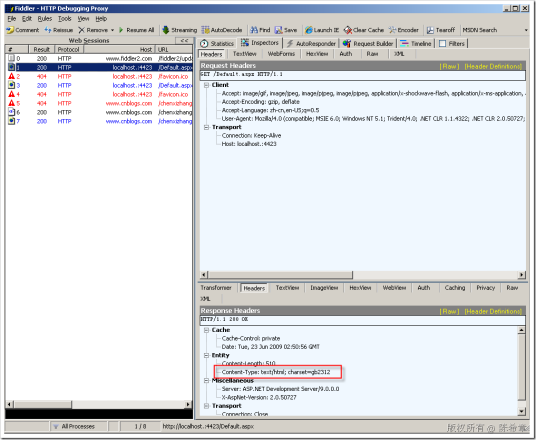Select Cache-Control: private header line

click(251, 338)
